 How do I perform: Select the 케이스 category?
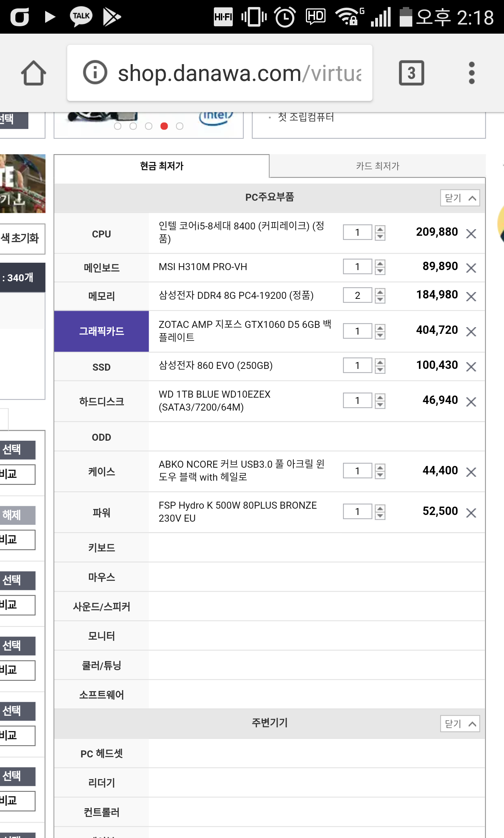click(x=101, y=472)
